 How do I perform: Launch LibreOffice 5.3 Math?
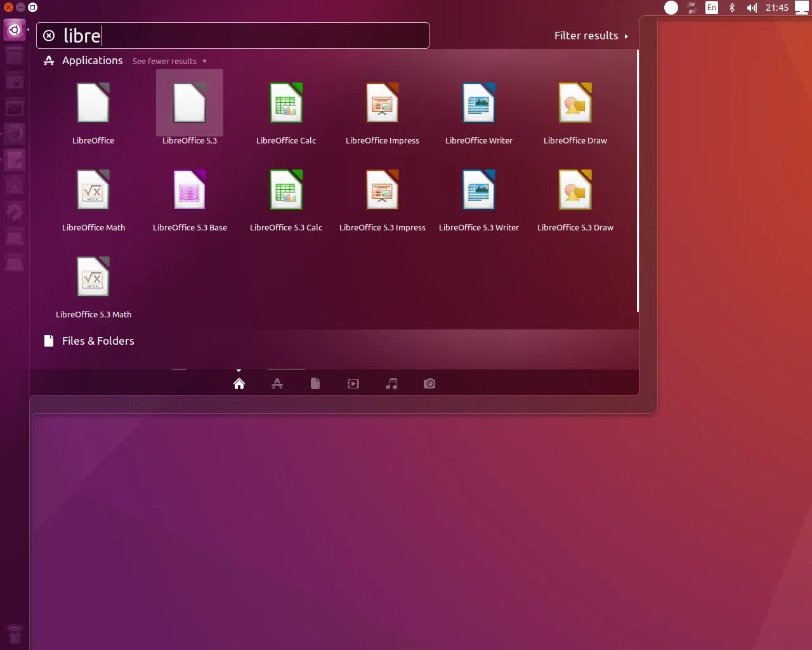click(93, 277)
